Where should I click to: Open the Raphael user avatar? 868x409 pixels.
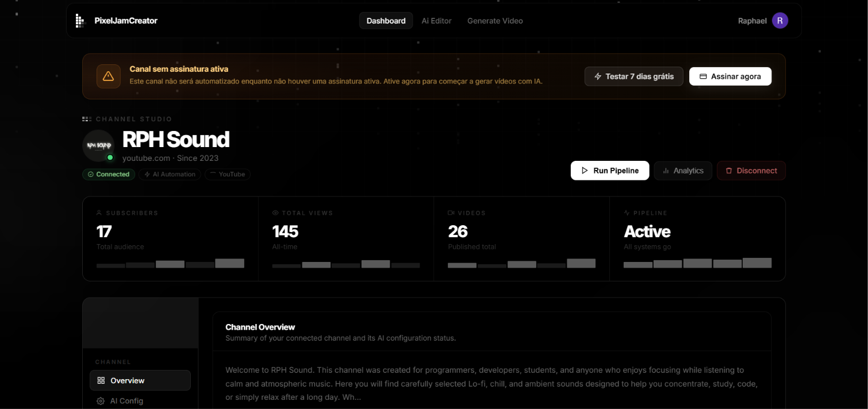coord(779,21)
